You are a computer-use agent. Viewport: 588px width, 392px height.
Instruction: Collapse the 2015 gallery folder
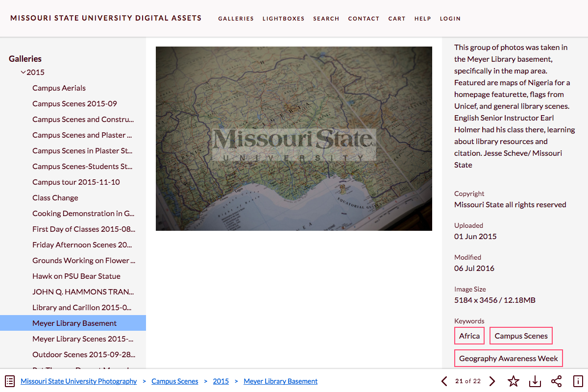[x=23, y=73]
